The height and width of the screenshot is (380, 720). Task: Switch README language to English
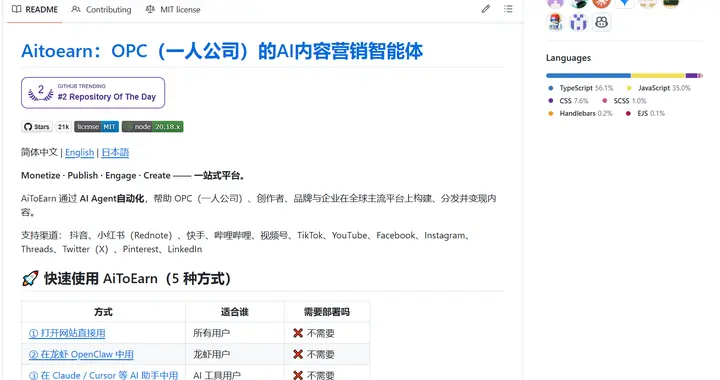(79, 152)
